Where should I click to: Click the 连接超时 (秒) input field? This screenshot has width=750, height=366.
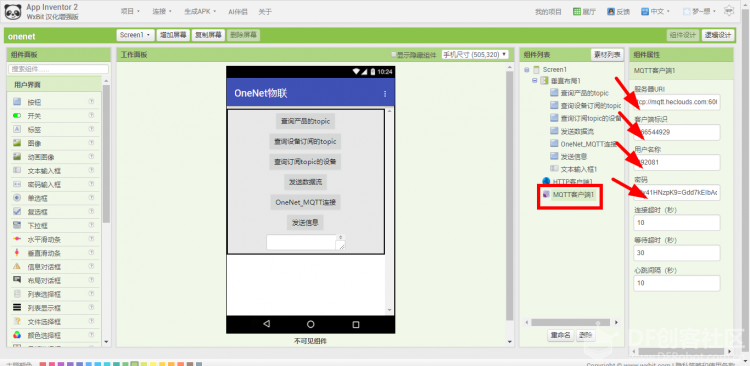[x=676, y=222]
